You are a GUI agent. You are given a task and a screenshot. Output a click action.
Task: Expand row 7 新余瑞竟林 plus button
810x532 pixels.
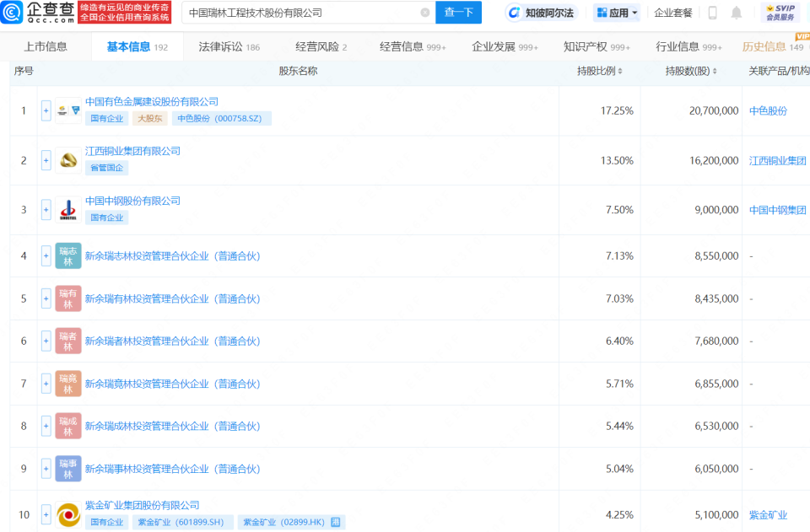[x=46, y=384]
